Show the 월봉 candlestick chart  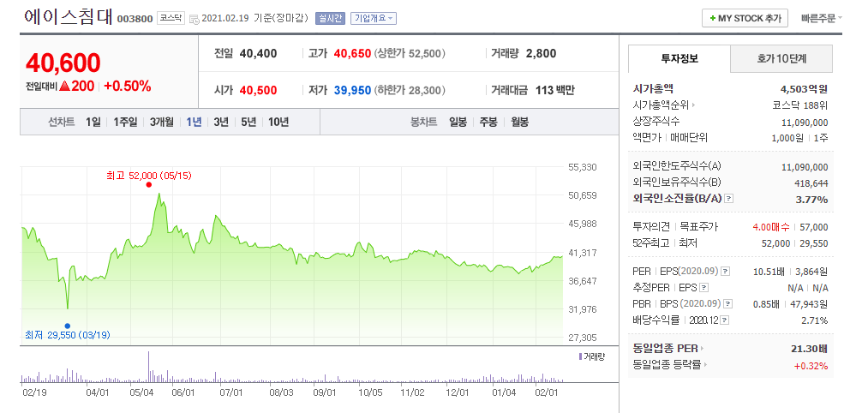point(519,122)
